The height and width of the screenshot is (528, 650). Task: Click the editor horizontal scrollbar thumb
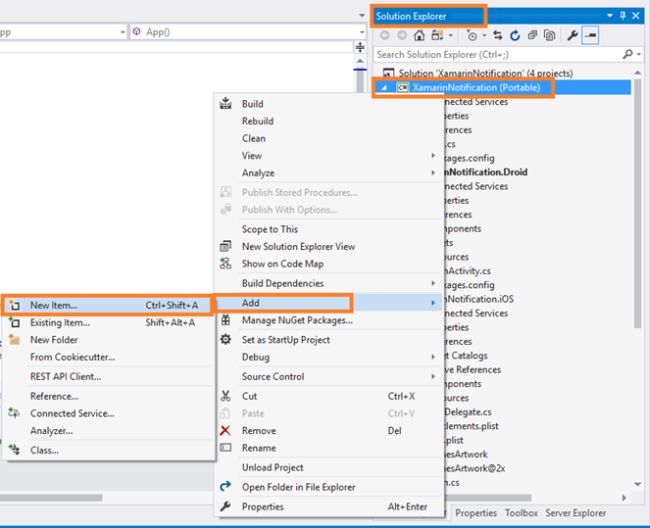click(51, 497)
